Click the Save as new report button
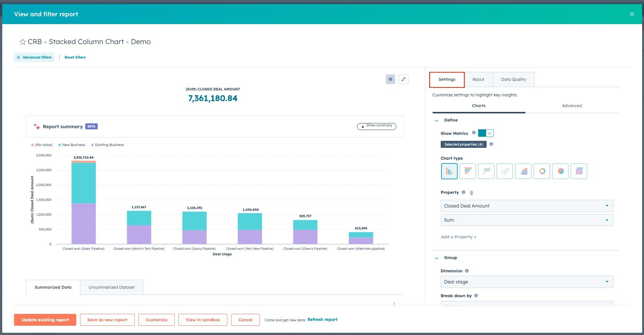The image size is (644, 335). click(x=107, y=320)
